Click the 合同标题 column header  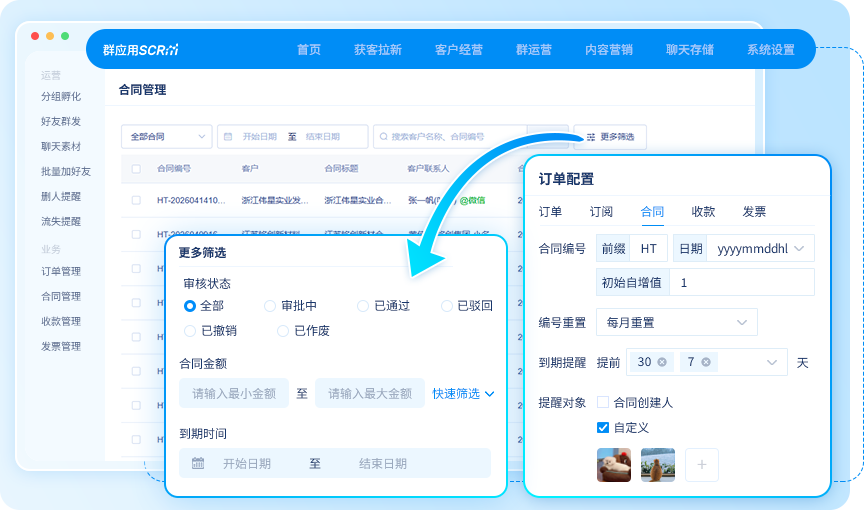(x=341, y=169)
